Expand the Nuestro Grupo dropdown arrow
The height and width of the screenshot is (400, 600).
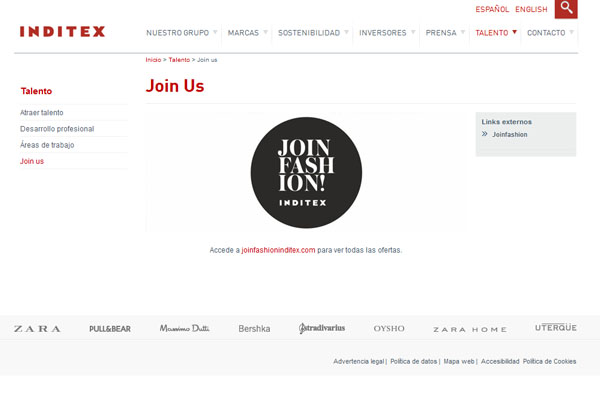pyautogui.click(x=215, y=32)
